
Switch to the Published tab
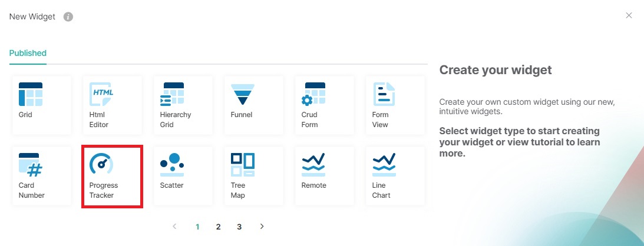28,53
